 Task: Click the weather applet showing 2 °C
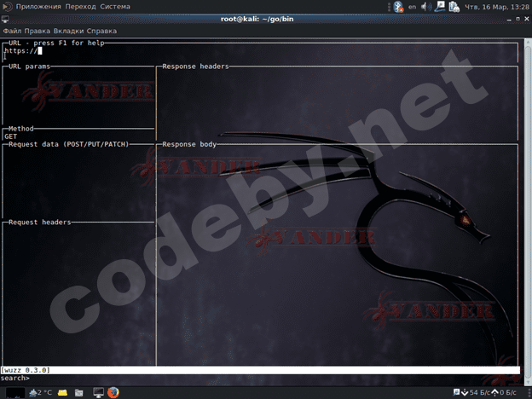pyautogui.click(x=40, y=392)
